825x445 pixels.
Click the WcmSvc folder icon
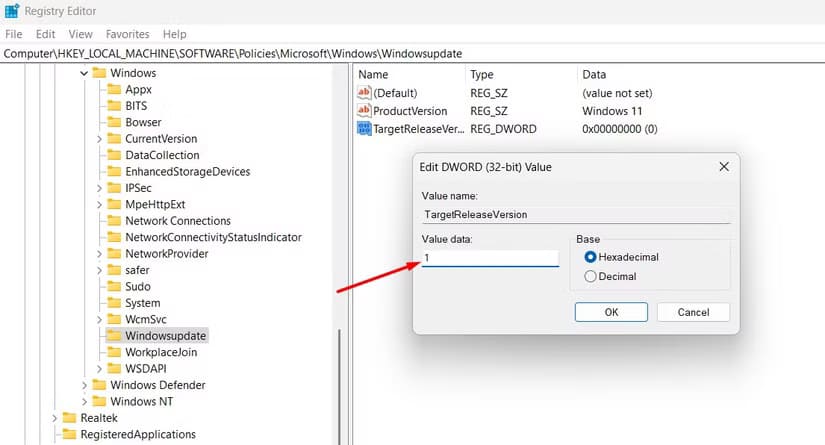(114, 319)
